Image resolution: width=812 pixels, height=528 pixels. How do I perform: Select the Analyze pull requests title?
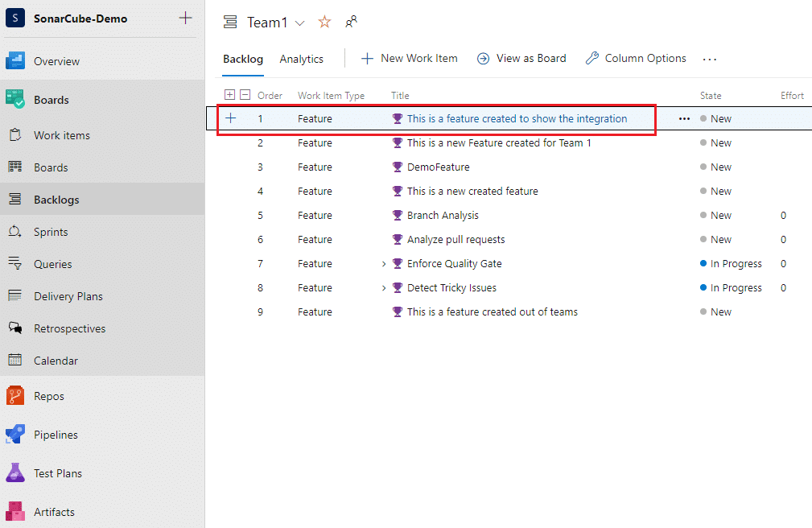tap(455, 239)
